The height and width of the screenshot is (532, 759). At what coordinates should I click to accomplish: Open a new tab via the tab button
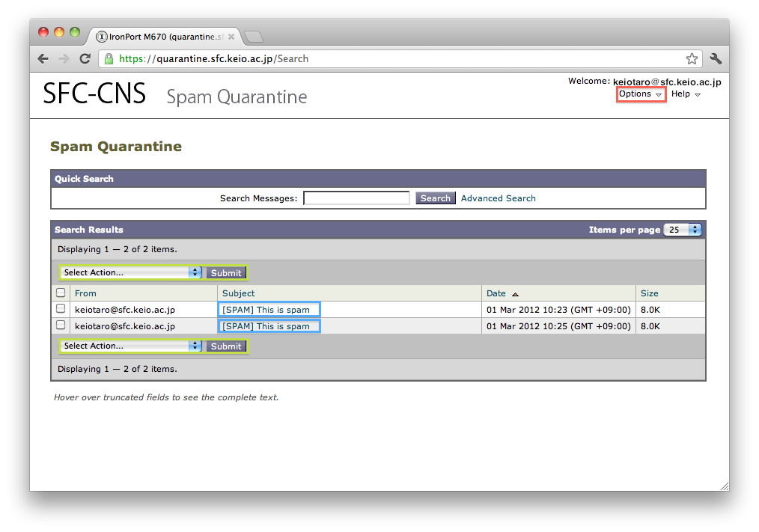click(x=253, y=37)
